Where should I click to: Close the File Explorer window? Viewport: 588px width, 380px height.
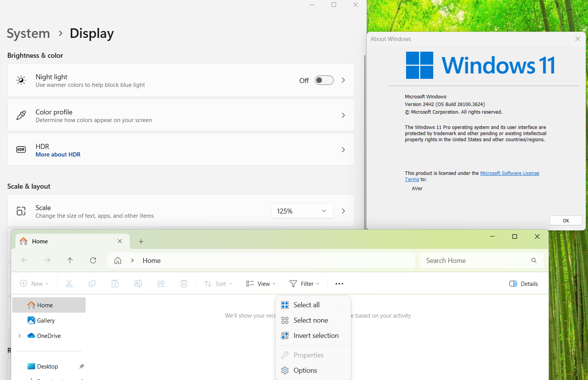537,236
